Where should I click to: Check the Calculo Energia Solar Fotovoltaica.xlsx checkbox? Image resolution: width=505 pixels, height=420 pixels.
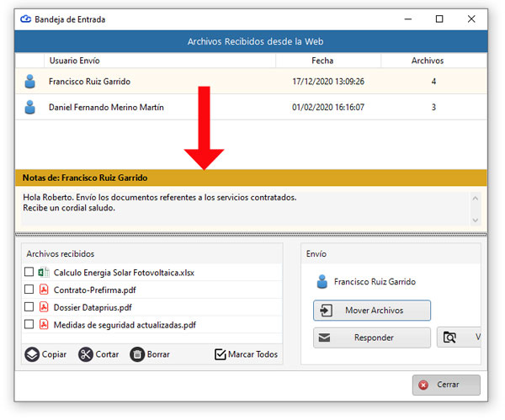tap(29, 272)
